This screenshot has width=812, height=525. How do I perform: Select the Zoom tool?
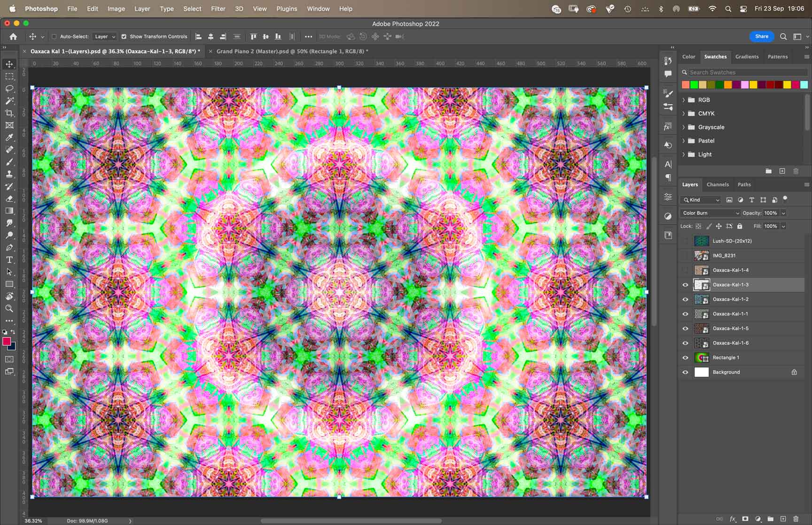click(x=9, y=308)
